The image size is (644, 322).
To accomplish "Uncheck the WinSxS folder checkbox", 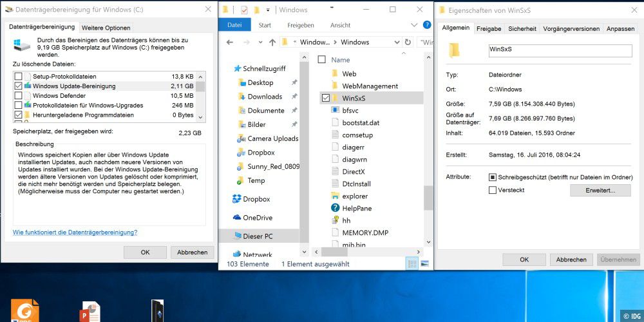I will coord(326,98).
